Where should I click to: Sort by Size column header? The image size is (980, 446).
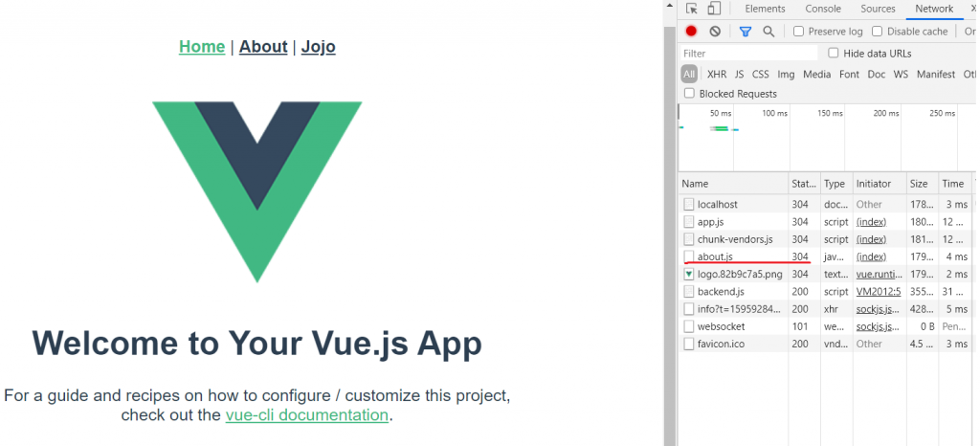point(923,184)
